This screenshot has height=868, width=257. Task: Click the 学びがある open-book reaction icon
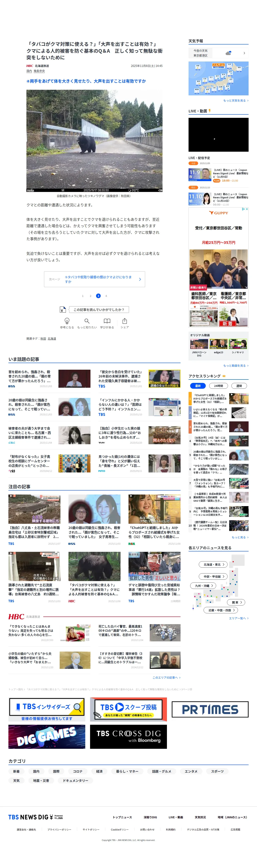coord(107,321)
